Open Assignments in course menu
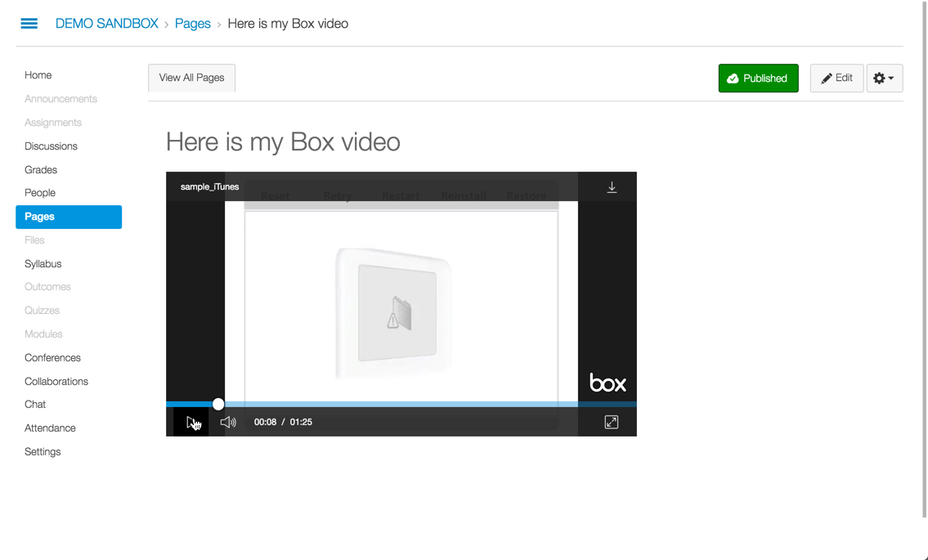 [52, 123]
